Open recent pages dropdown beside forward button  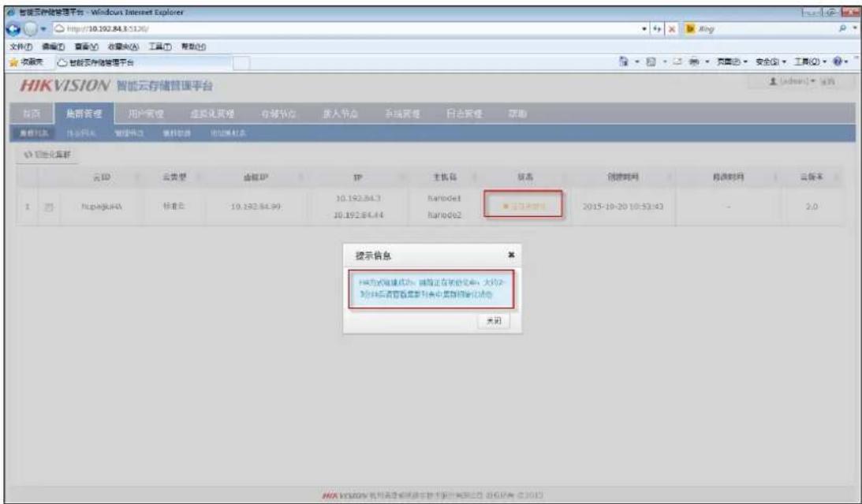(43, 28)
